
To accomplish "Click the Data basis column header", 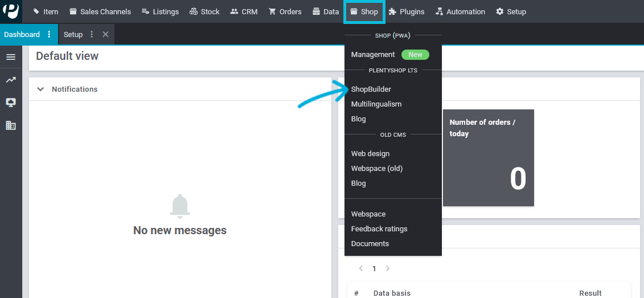I will tap(392, 293).
